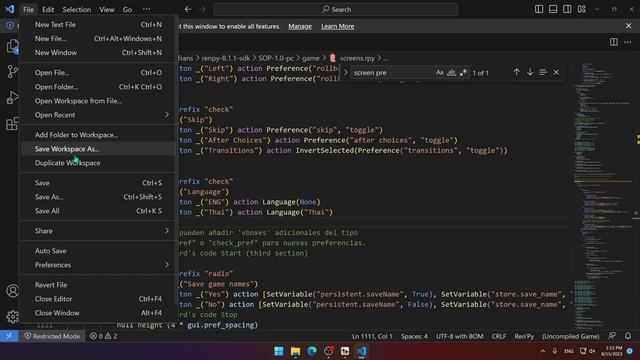Change language mode via Ren'Py
The width and height of the screenshot is (640, 360).
click(x=524, y=336)
